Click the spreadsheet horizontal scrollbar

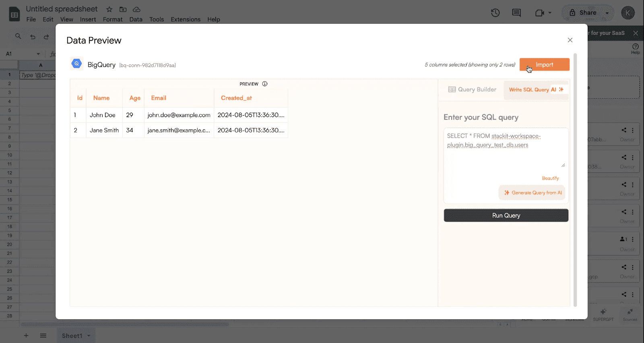click(125, 324)
